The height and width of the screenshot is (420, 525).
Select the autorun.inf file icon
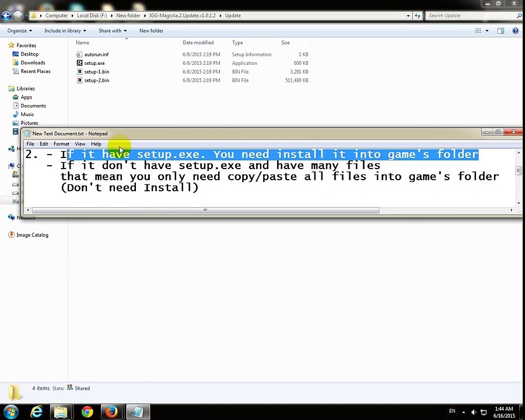pos(79,54)
